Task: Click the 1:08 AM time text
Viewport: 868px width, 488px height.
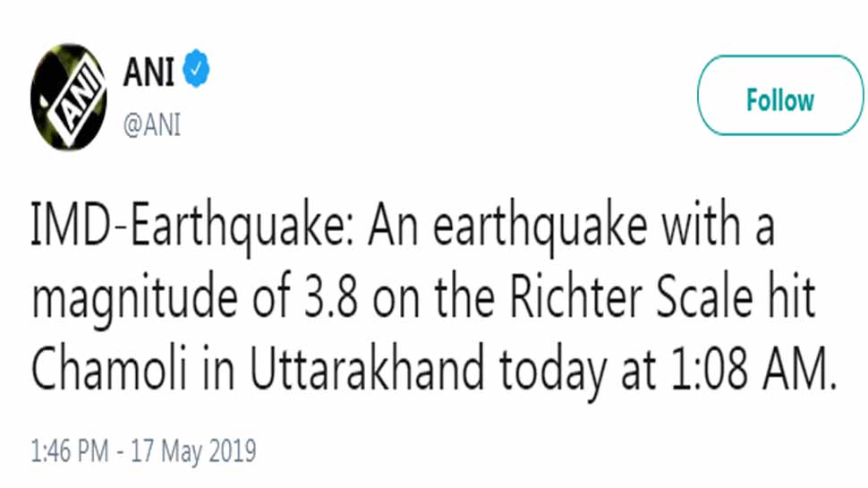Action: coord(754,370)
